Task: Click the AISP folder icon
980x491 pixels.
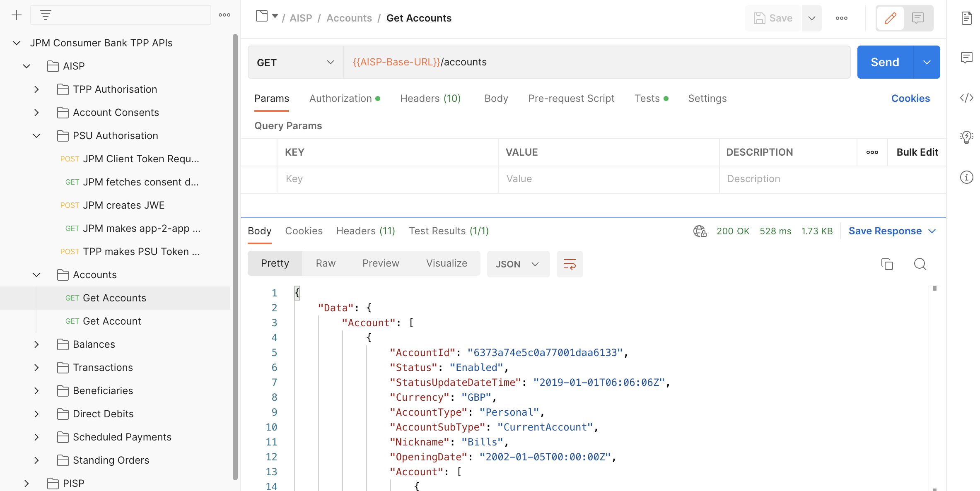Action: coord(53,66)
